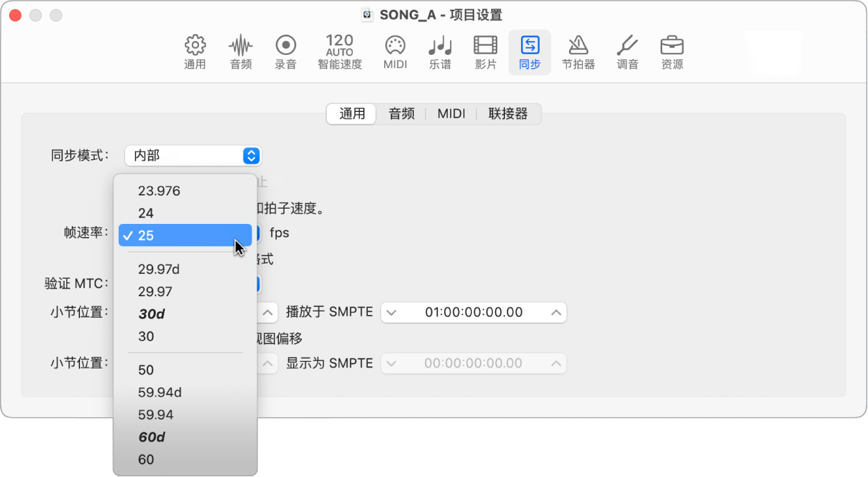Screen dimensions: 868x477
Task: Click the 录音 recording settings icon
Action: click(285, 51)
